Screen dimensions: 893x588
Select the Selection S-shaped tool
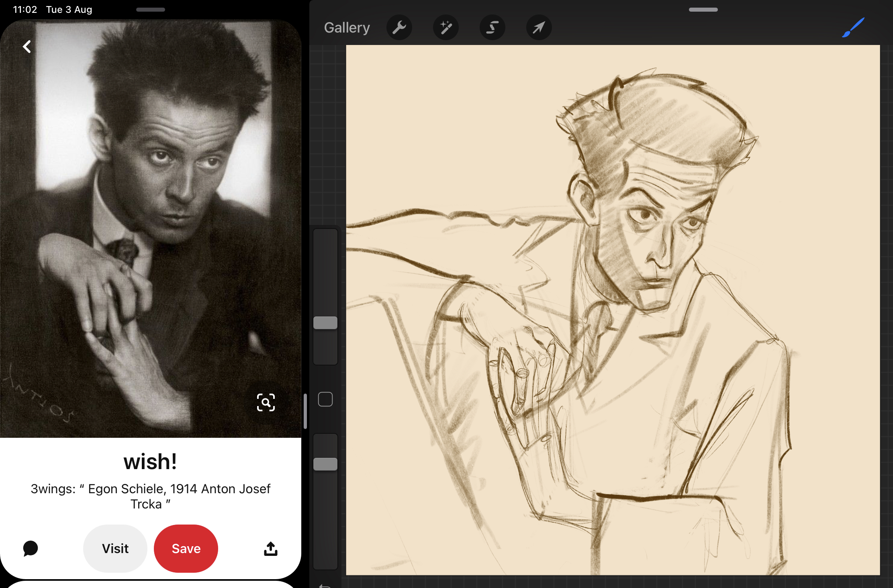[x=492, y=28]
